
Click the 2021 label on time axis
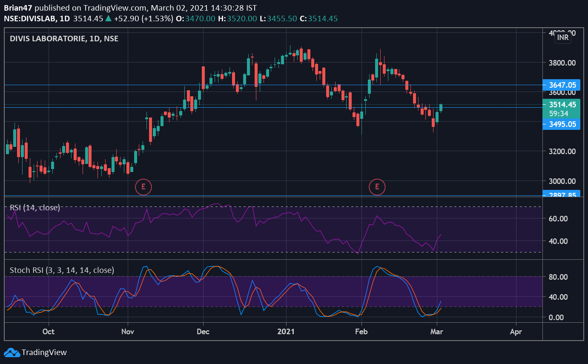point(286,331)
